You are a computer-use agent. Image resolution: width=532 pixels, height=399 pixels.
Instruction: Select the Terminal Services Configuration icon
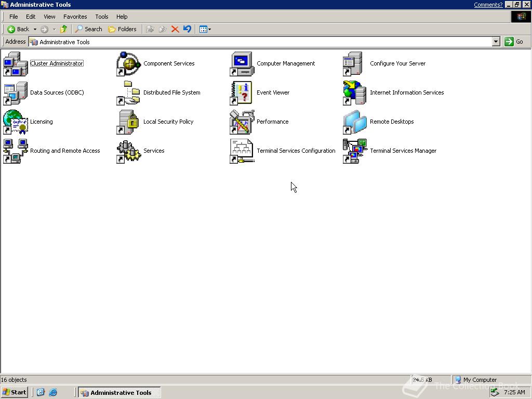point(242,151)
